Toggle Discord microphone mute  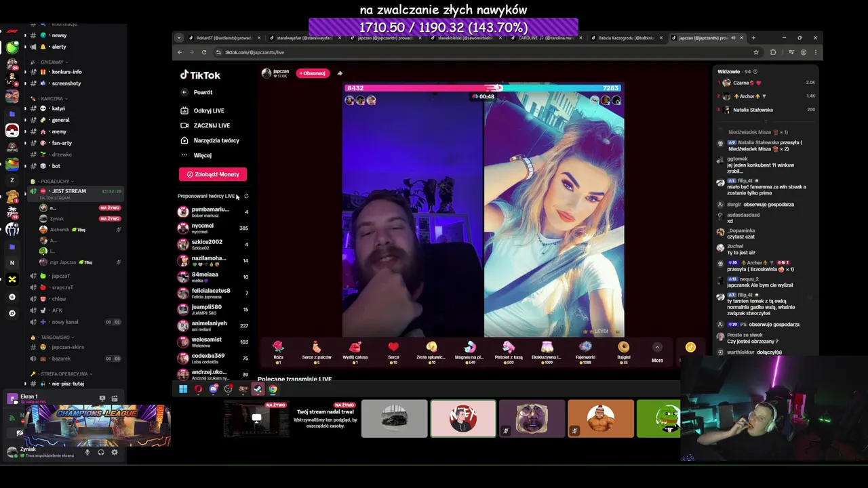pos(87,452)
